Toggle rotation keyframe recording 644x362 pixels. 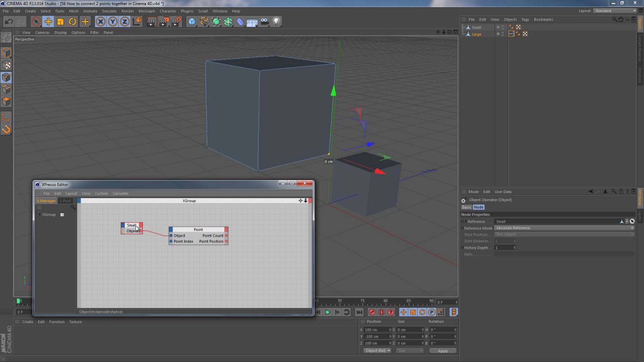[x=422, y=312]
